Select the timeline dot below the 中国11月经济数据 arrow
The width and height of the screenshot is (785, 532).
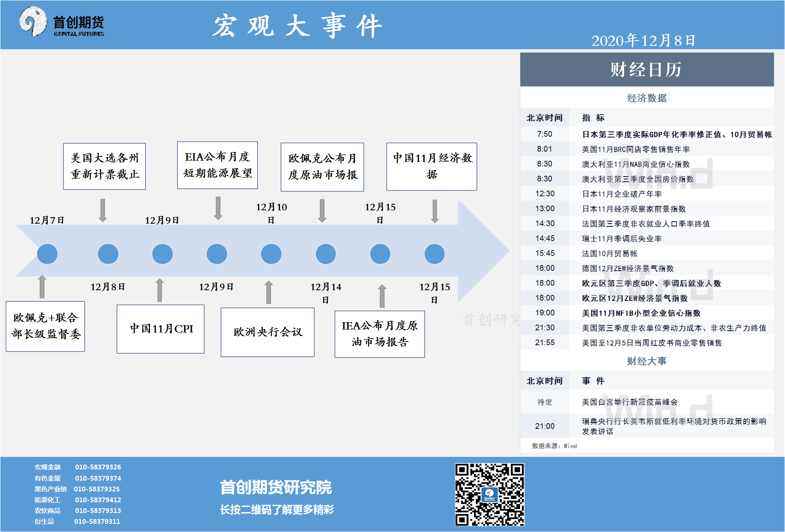point(435,254)
